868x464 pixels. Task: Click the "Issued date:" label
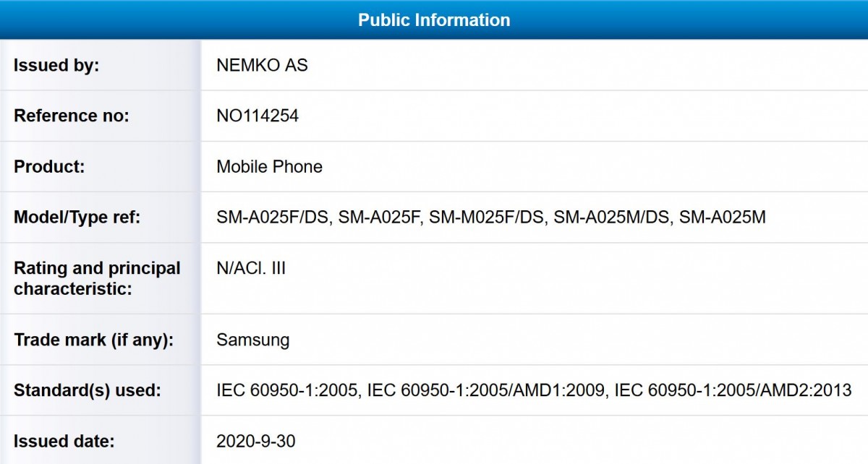[64, 441]
